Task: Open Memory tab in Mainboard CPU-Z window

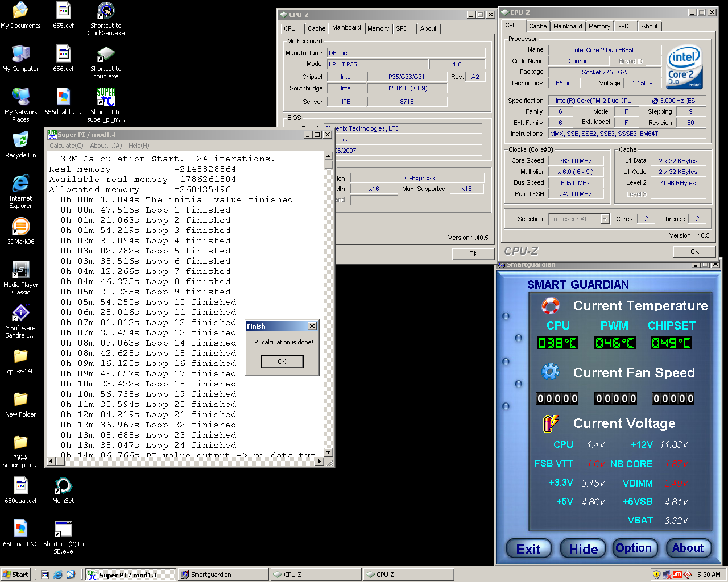Action: [x=378, y=28]
